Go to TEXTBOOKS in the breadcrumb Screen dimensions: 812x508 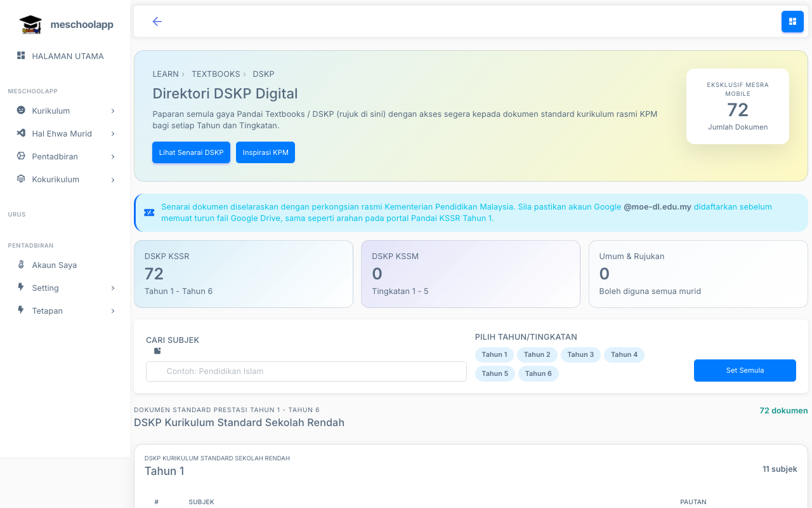coord(216,74)
